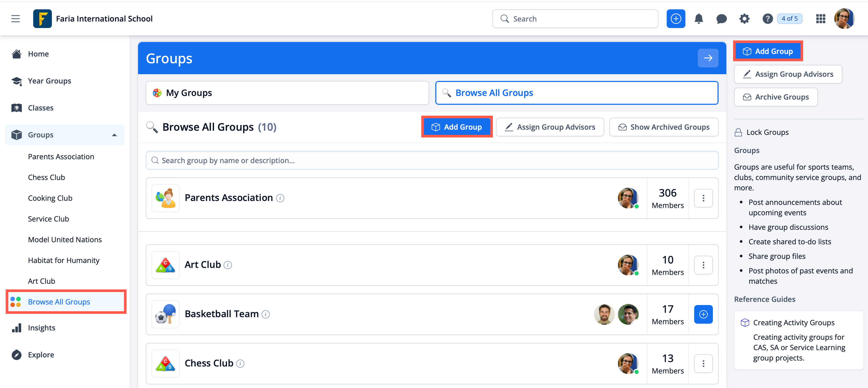Open the apps grid launcher icon

821,19
